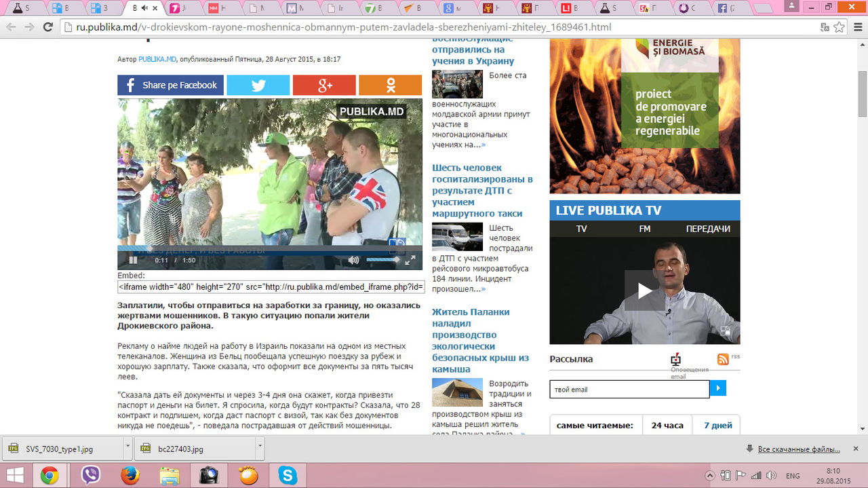Open the email notifications icon under Рассылка
The image size is (868, 488).
tap(675, 360)
